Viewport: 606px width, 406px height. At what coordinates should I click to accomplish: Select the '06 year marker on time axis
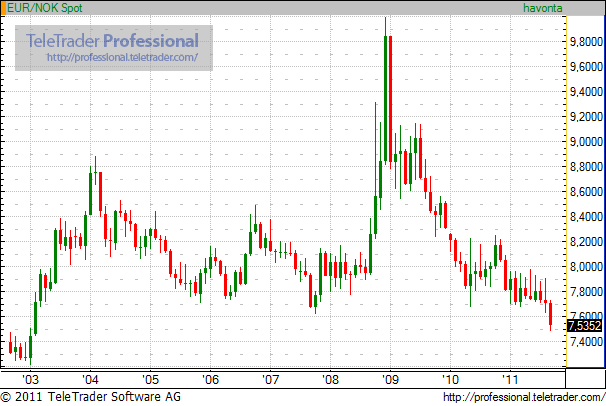click(x=210, y=380)
